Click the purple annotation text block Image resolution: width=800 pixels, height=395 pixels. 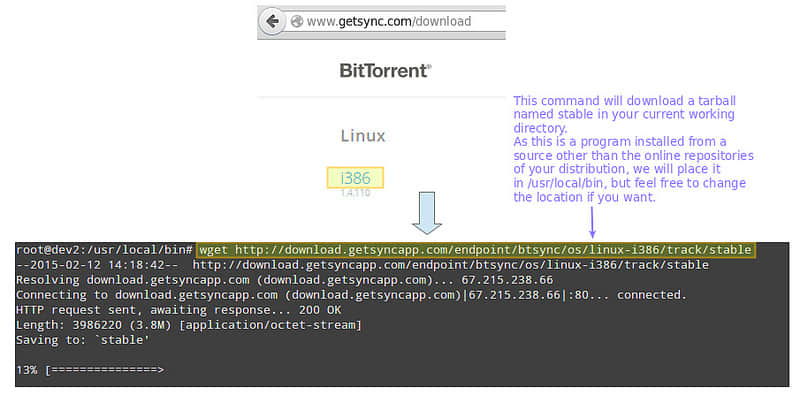[633, 149]
